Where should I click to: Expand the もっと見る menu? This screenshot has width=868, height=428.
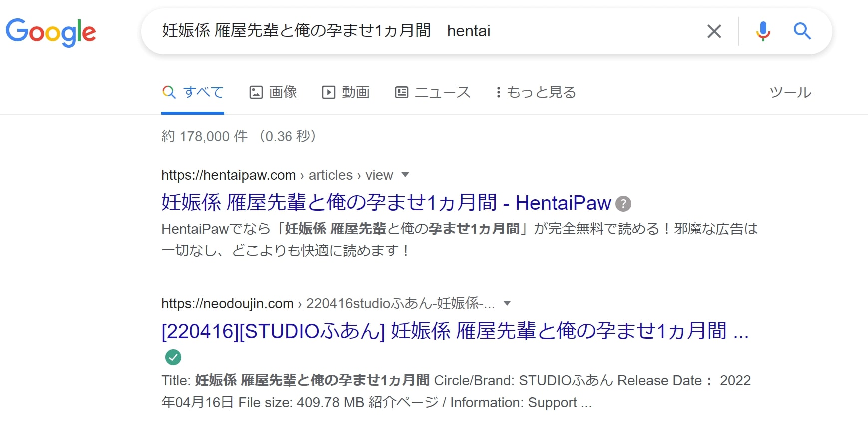coord(536,92)
